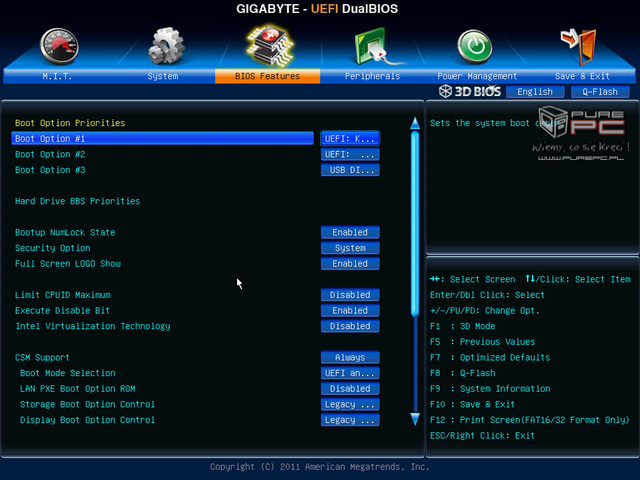Open Boot Option #3 USB DI... value
Image resolution: width=640 pixels, height=480 pixels.
coord(350,170)
